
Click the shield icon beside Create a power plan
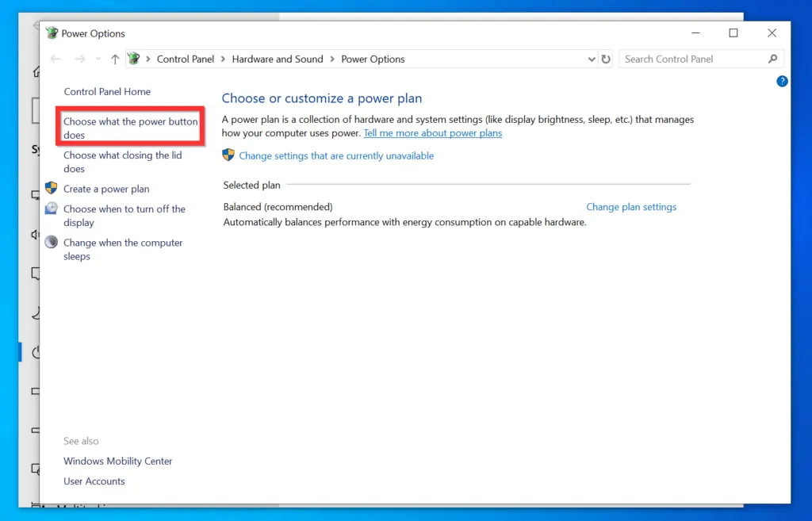52,189
